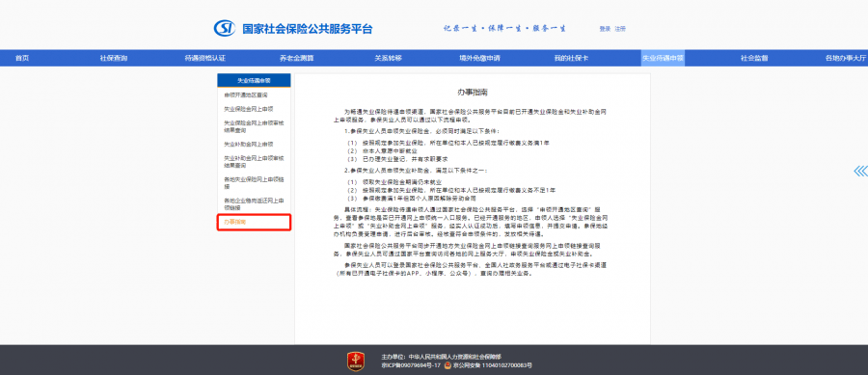Viewport: 868px width, 375px height.
Task: Open 养老金测算 in the navigation bar
Action: [297, 58]
